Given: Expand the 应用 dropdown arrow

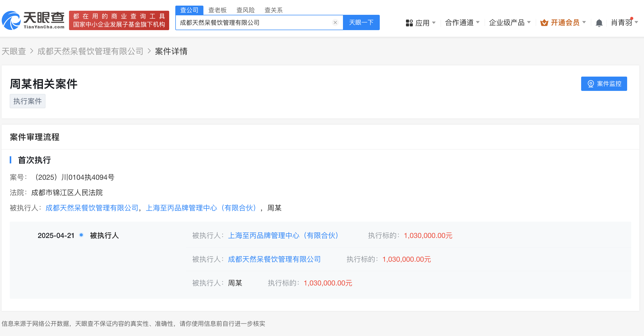Looking at the screenshot, I should pos(434,23).
